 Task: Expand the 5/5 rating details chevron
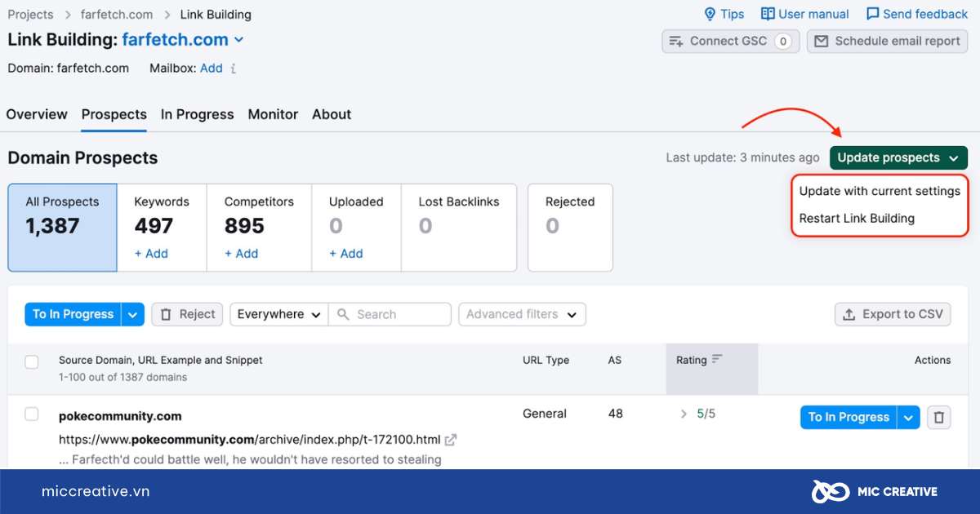tap(684, 414)
